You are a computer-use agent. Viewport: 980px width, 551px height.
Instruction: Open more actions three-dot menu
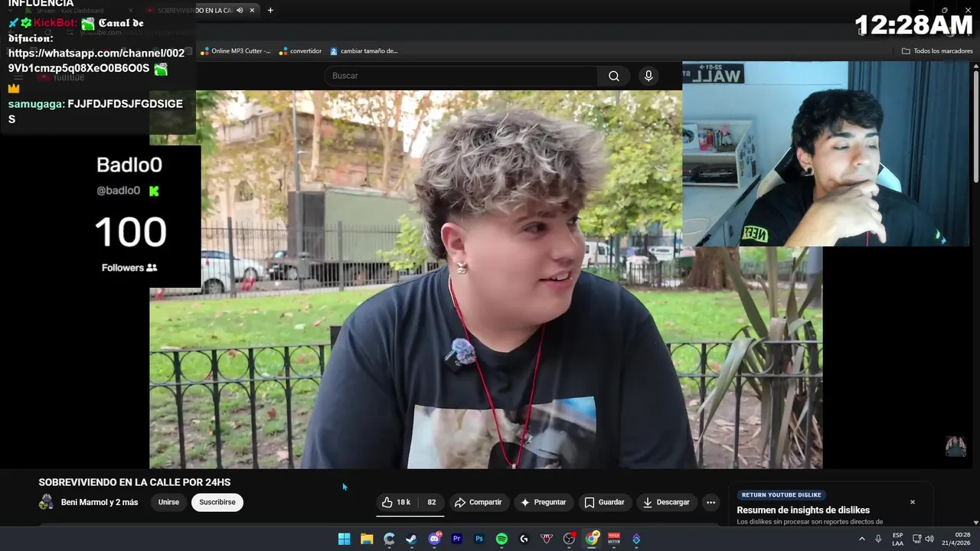[710, 502]
